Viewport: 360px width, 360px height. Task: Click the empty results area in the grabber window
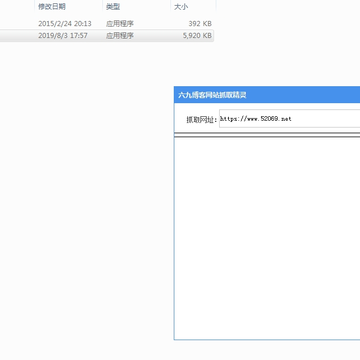tap(267, 239)
